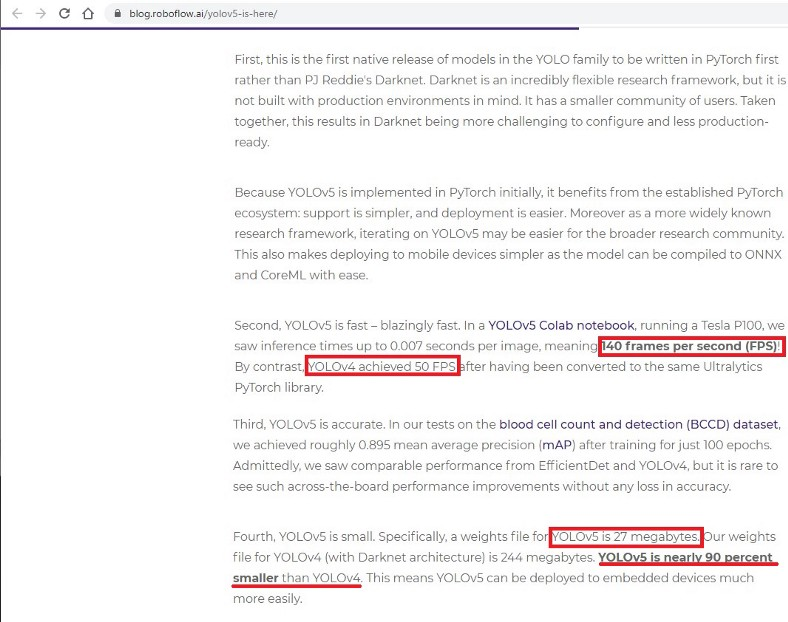Screen dimensions: 788x622
Task: View site security lock info
Action: pyautogui.click(x=118, y=14)
